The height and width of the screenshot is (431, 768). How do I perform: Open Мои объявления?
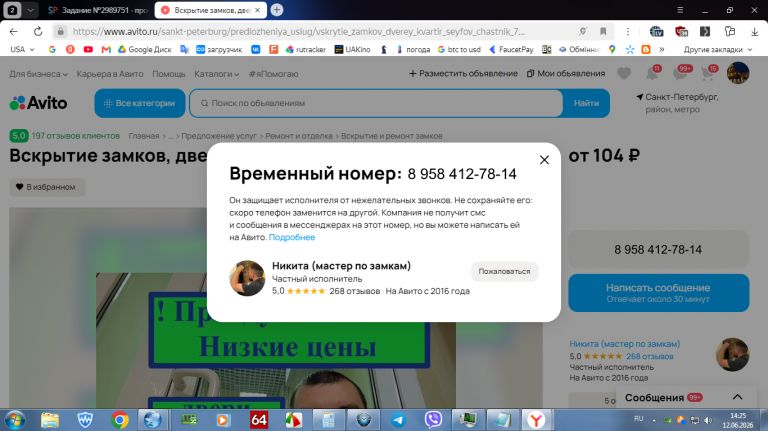[x=566, y=73]
